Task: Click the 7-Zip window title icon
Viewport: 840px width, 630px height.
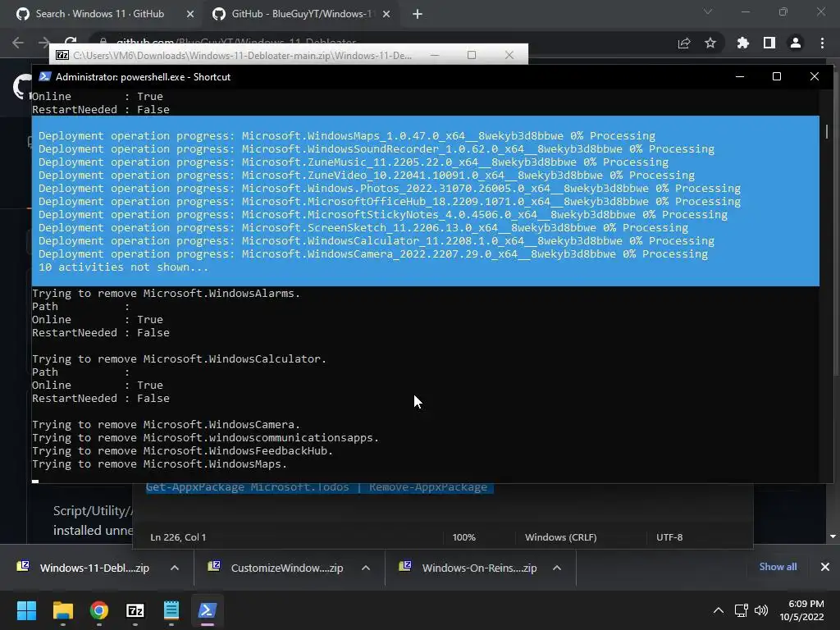Action: pos(62,55)
